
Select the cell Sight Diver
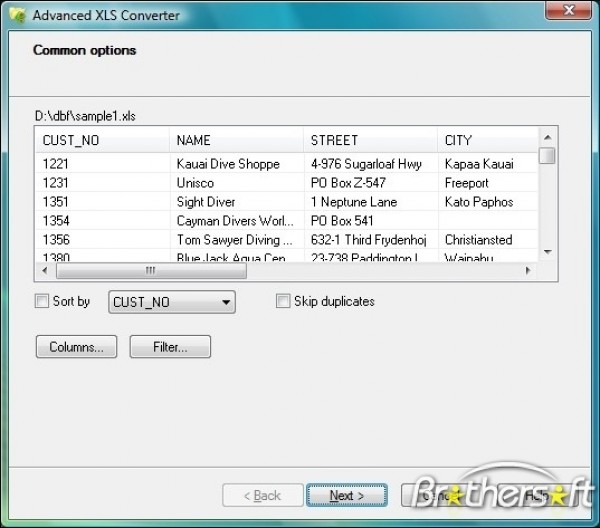(x=236, y=202)
